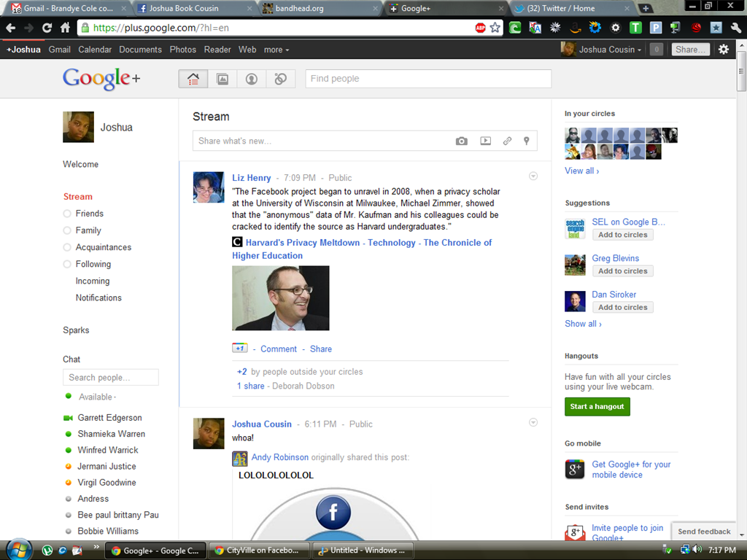This screenshot has height=560, width=747.
Task: Open the Photos icon in Google+ navigation
Action: click(x=222, y=79)
